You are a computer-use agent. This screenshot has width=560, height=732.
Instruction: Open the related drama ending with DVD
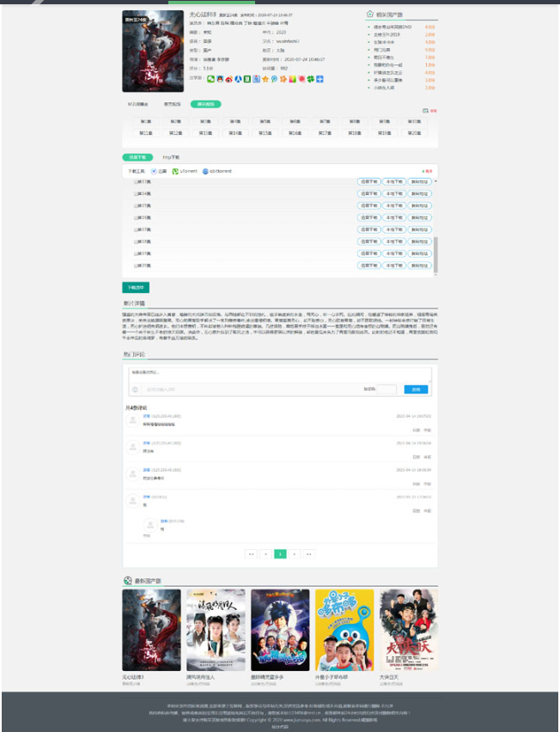point(393,27)
